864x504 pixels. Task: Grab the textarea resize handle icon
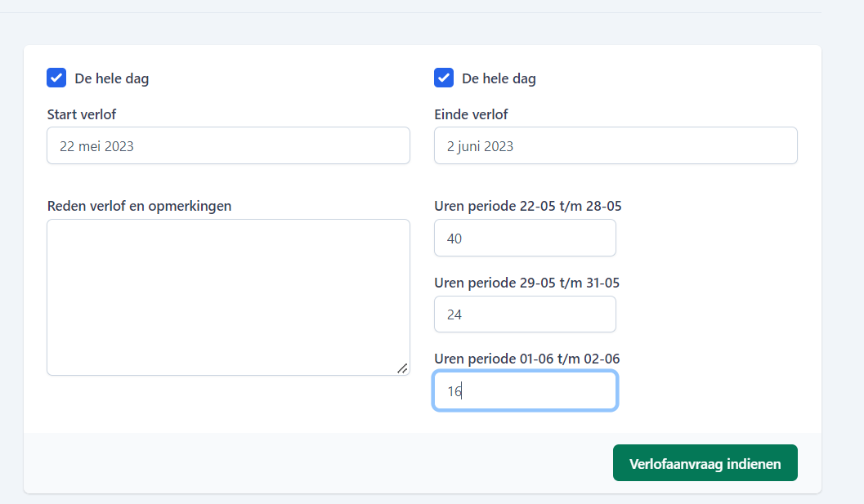402,368
